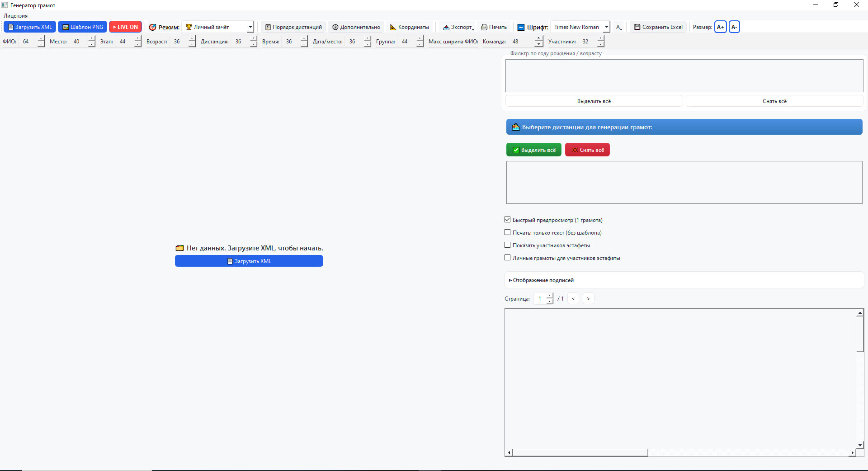Viewport: 868px width, 471px height.
Task: Open the Координаты tool
Action: tap(409, 27)
